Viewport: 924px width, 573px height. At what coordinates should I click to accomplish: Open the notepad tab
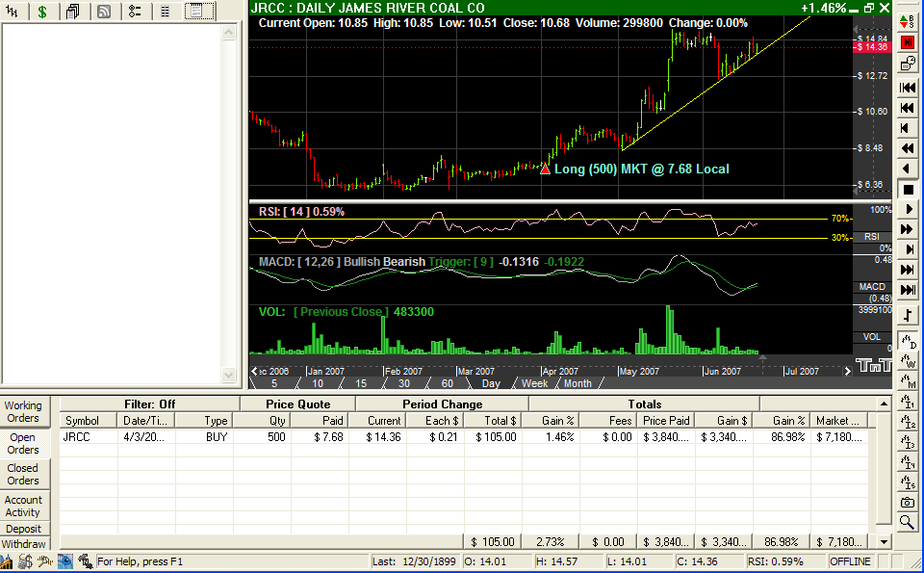[198, 12]
